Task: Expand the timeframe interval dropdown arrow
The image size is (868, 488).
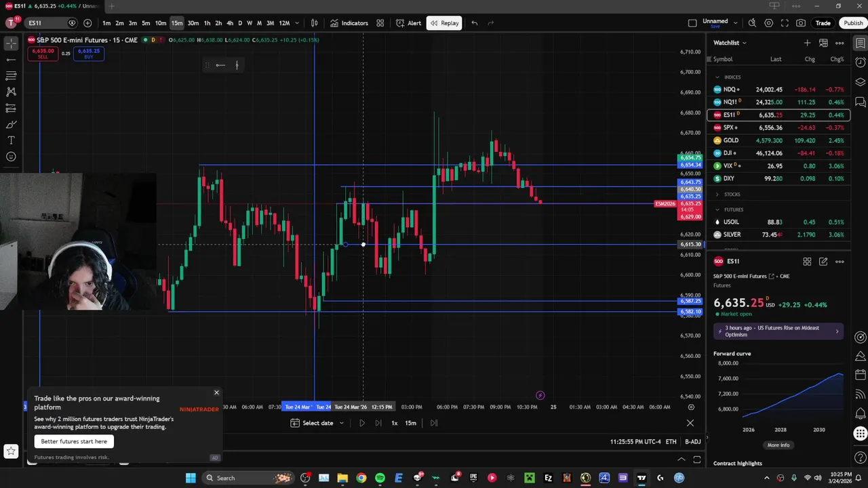Action: [x=297, y=23]
